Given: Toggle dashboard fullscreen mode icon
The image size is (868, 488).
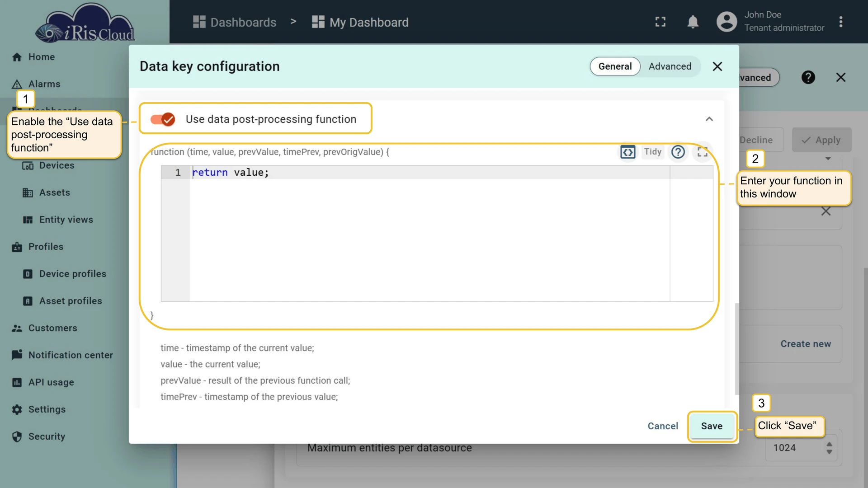Looking at the screenshot, I should [x=660, y=22].
